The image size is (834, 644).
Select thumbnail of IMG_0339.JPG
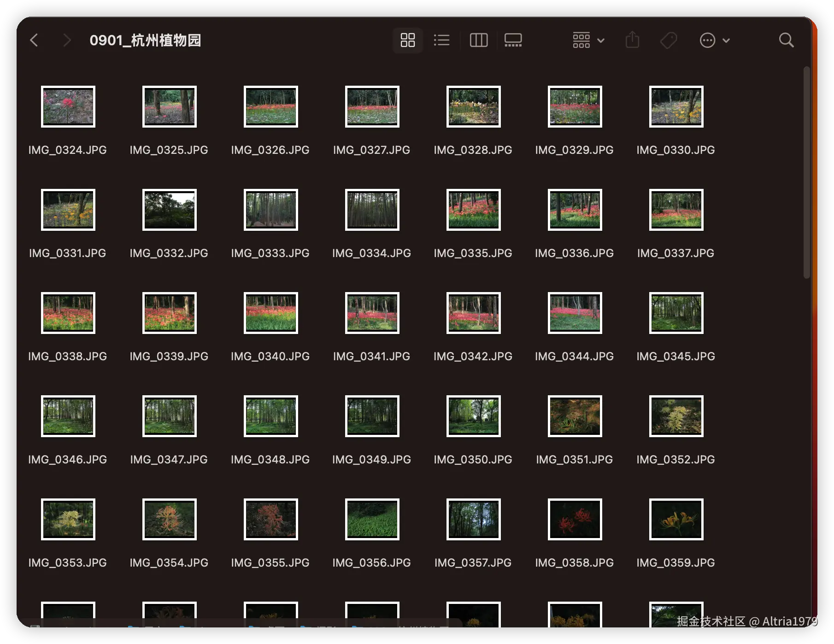170,313
